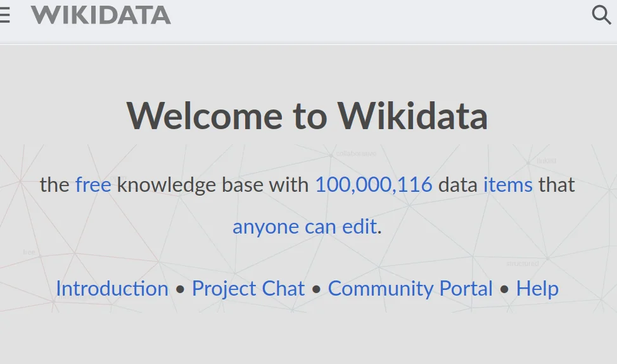Follow the 'items' link
This screenshot has width=617, height=364.
(507, 185)
